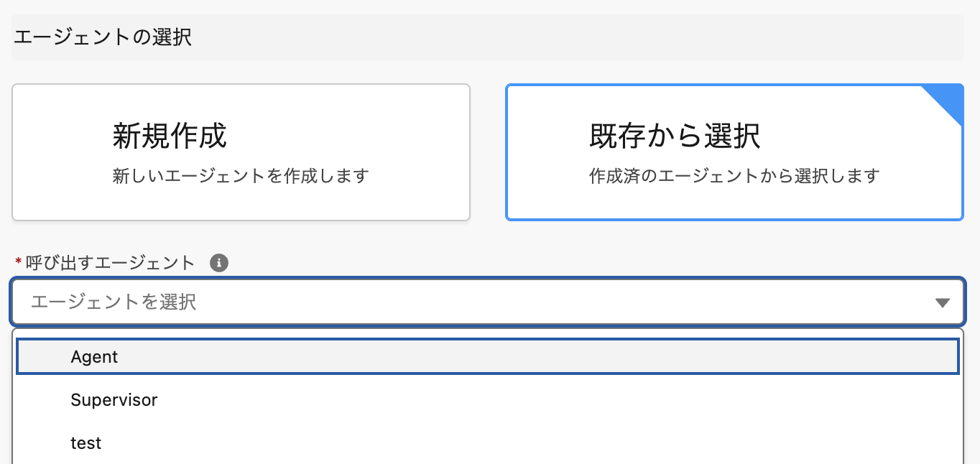This screenshot has height=464, width=980.
Task: Pick the test option in the list
Action: [x=86, y=443]
